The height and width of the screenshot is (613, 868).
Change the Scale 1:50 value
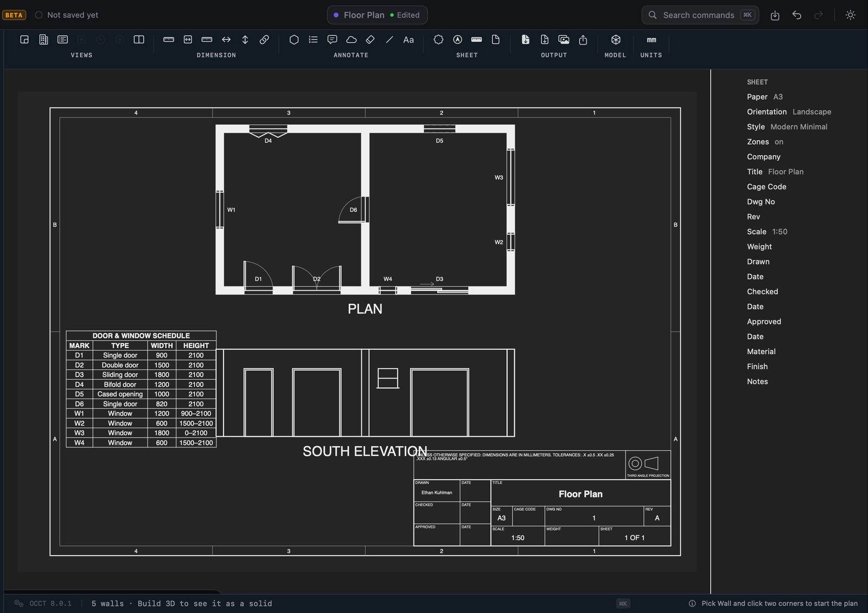[x=767, y=232]
